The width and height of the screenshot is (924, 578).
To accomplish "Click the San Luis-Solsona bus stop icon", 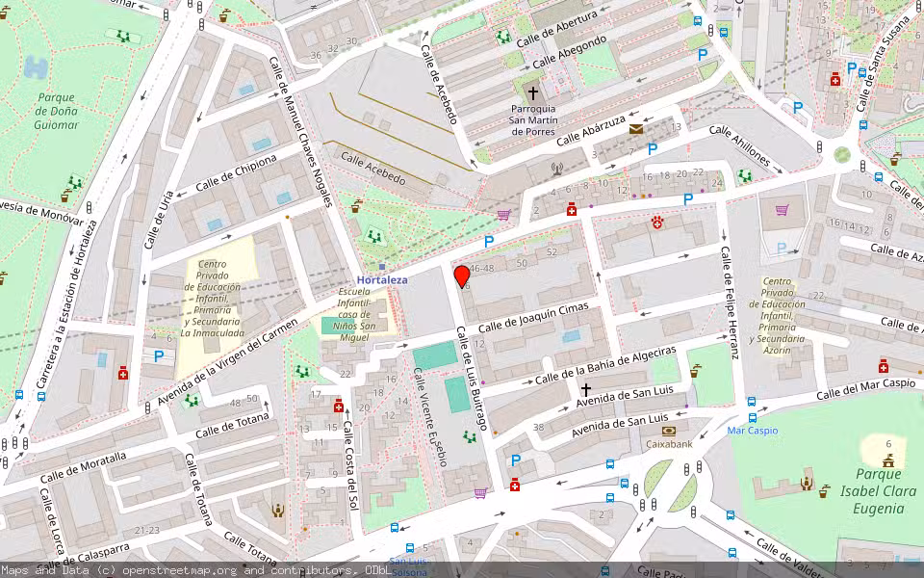I will point(410,548).
